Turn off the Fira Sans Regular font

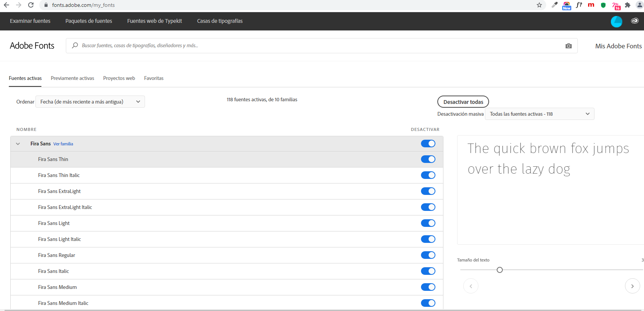coord(428,255)
